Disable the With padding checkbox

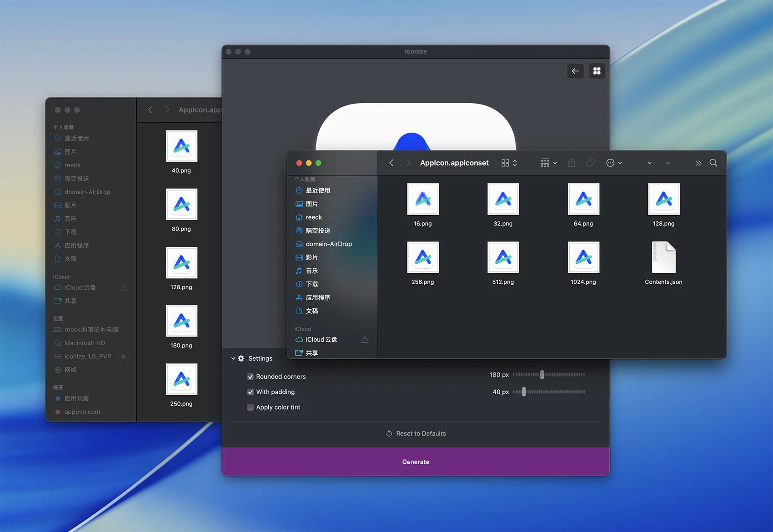coord(251,392)
